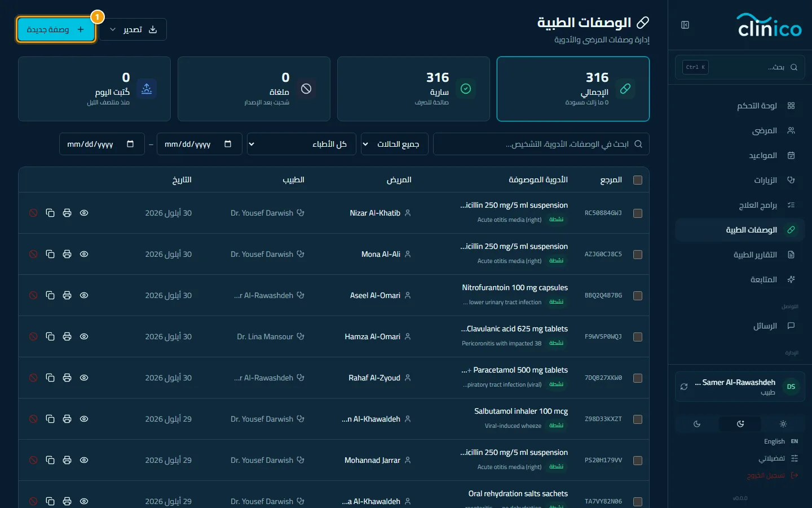Open the calendar picker of the right date field
This screenshot has height=508, width=812.
(228, 144)
